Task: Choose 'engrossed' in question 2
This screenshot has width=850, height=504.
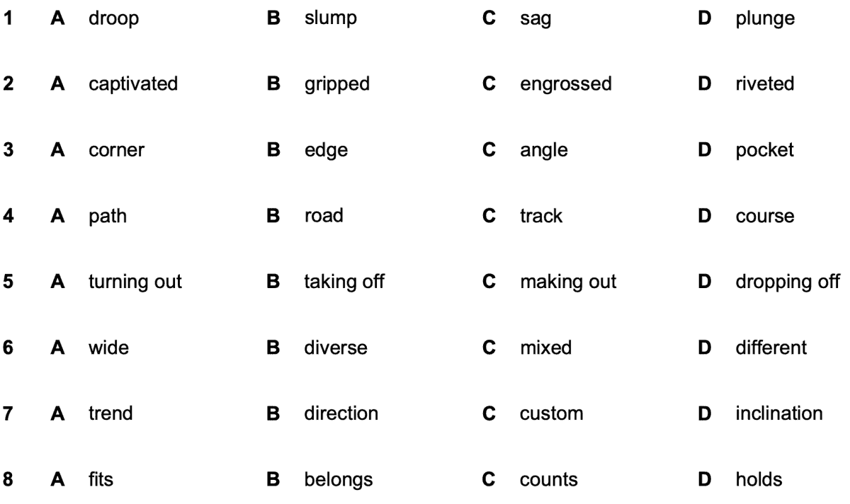Action: [x=565, y=85]
